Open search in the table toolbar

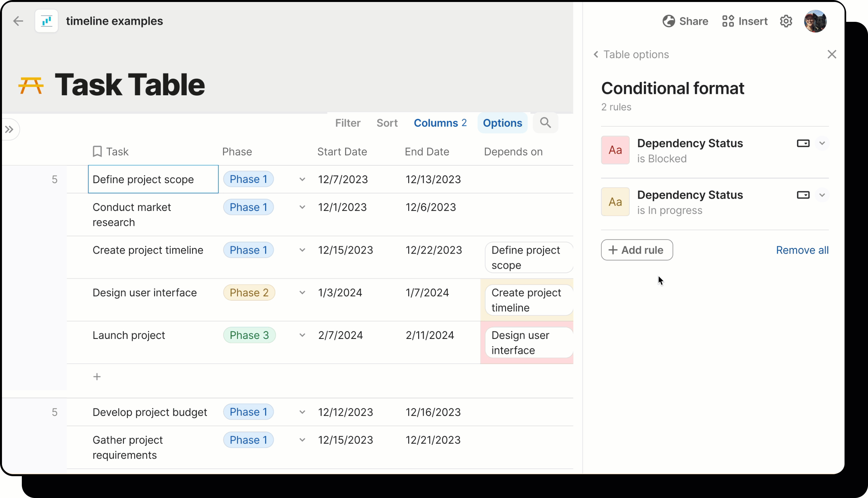[545, 122]
